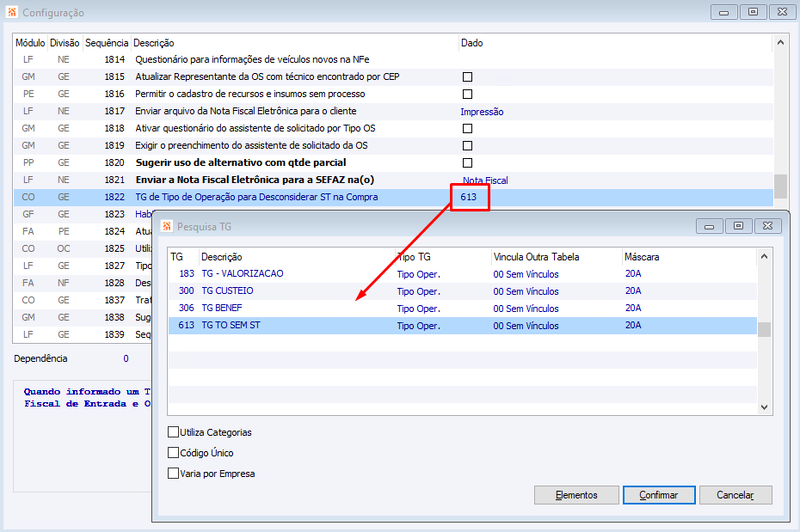Select row 1818 Ativar questionário do assistente
Screen dimensions: 800x532
pyautogui.click(x=393, y=129)
